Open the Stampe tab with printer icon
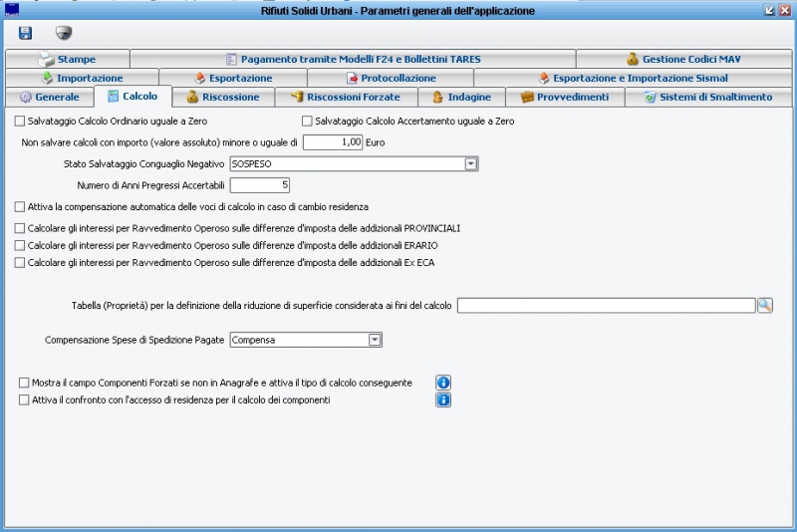Image resolution: width=797 pixels, height=532 pixels. pos(68,59)
